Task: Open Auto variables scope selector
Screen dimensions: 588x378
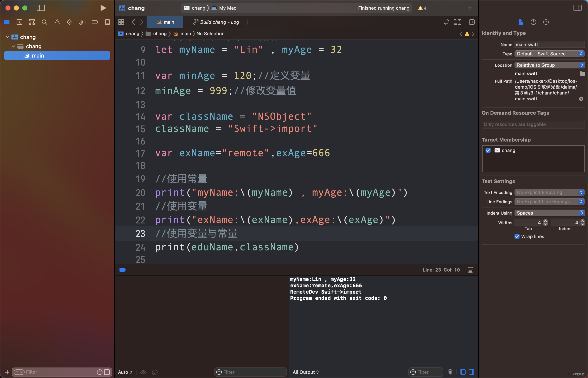Action: tap(125, 372)
